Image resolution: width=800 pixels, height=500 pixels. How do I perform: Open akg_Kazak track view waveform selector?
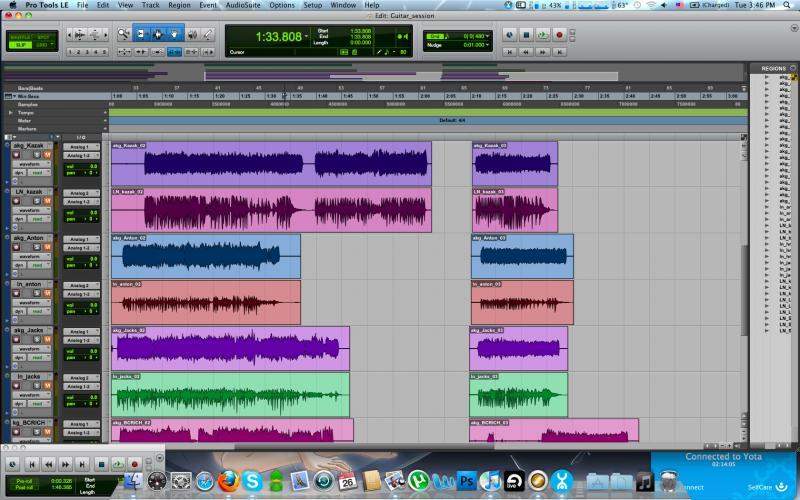click(29, 165)
